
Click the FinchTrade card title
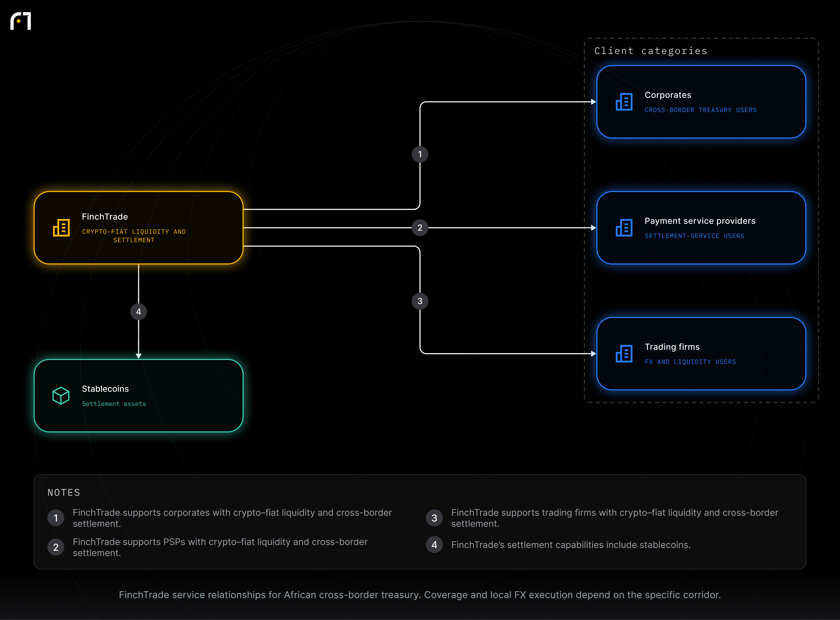point(105,216)
